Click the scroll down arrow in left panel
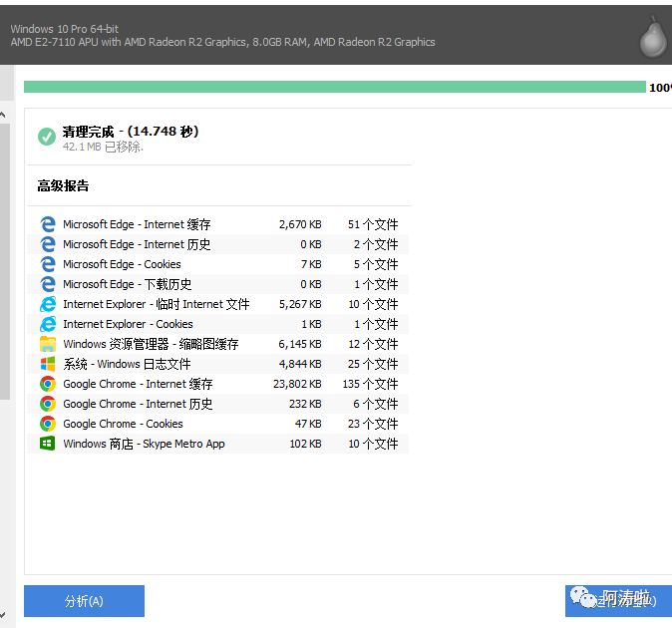This screenshot has height=628, width=672. pyautogui.click(x=3, y=614)
